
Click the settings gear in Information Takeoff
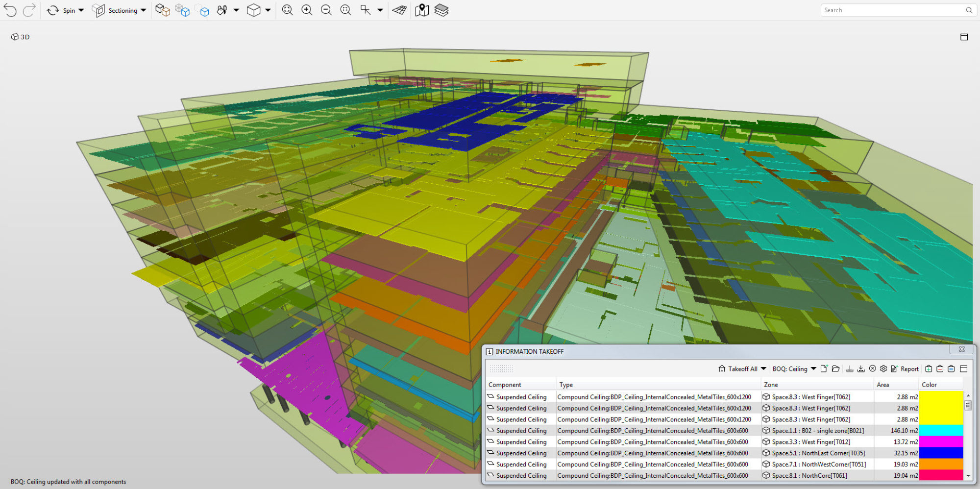(x=883, y=369)
